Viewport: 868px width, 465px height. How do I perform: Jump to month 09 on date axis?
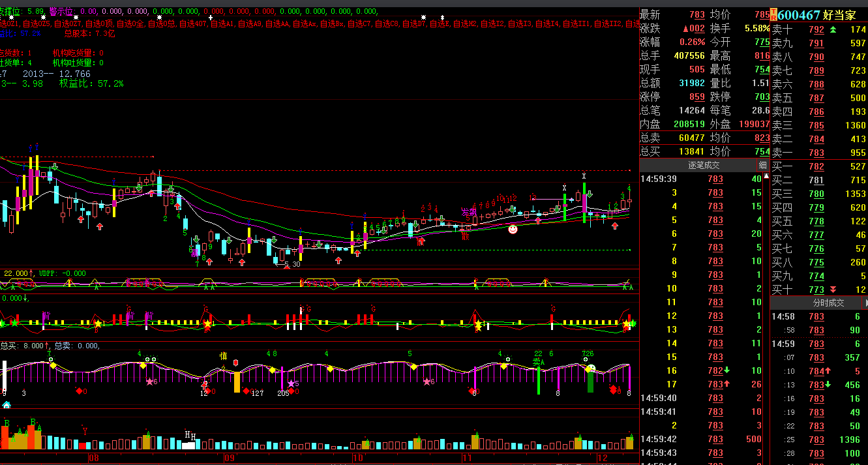pyautogui.click(x=229, y=458)
